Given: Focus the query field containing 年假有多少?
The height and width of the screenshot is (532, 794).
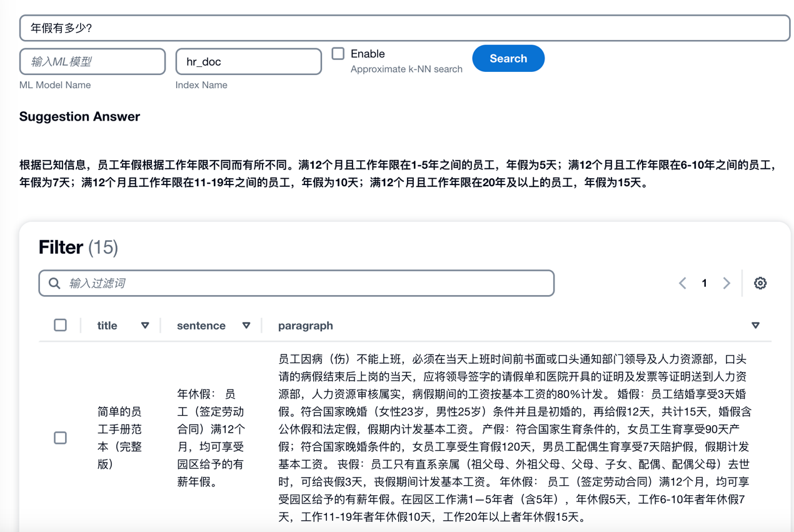Looking at the screenshot, I should [x=405, y=28].
